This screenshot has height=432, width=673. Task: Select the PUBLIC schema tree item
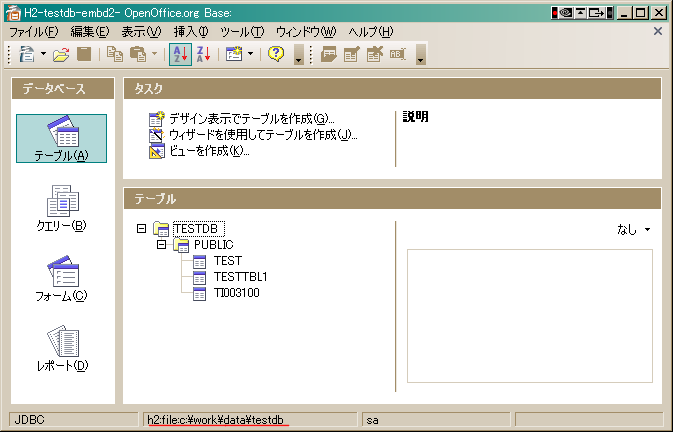tap(213, 245)
